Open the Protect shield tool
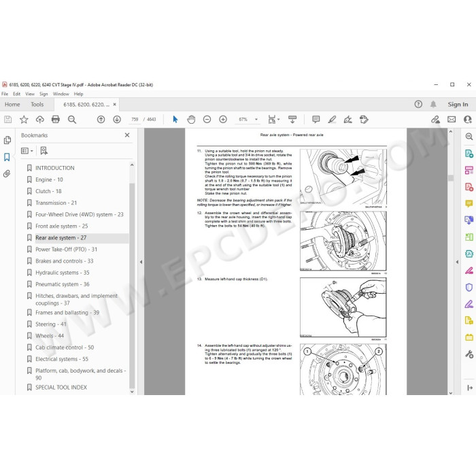This screenshot has height=476, width=476. pos(469,287)
